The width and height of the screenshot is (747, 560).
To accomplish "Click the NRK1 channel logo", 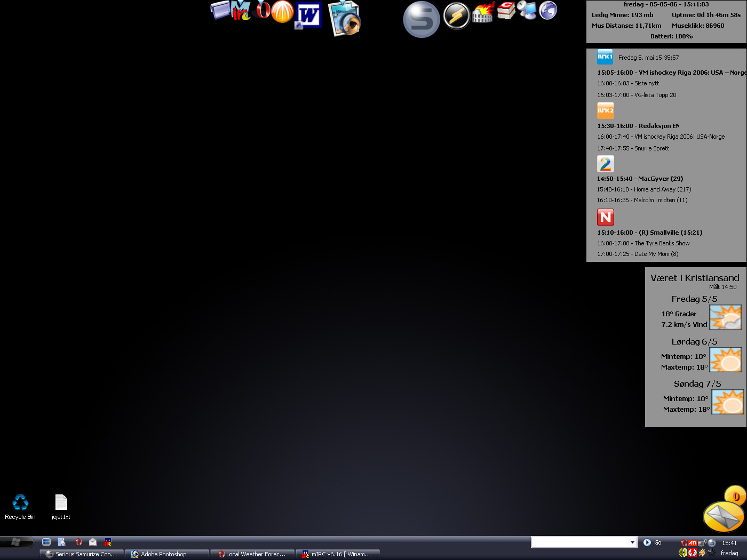I will click(x=605, y=56).
